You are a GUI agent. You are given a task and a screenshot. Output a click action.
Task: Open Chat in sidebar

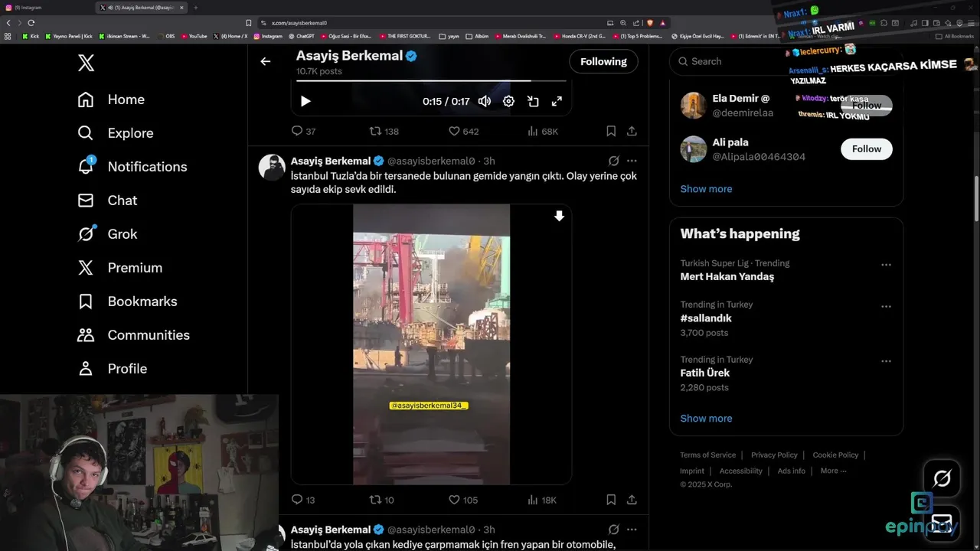(107, 201)
